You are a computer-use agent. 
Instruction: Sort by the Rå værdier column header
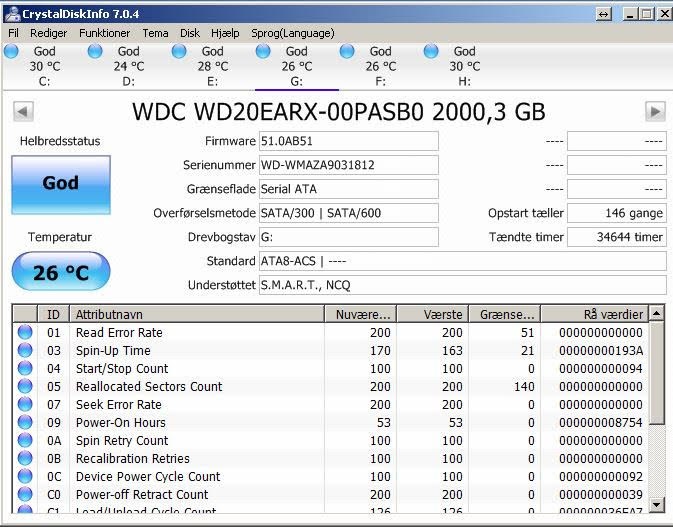point(594,314)
